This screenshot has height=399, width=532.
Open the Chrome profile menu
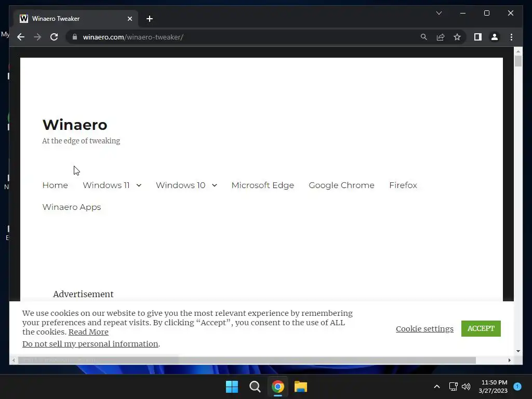click(495, 37)
